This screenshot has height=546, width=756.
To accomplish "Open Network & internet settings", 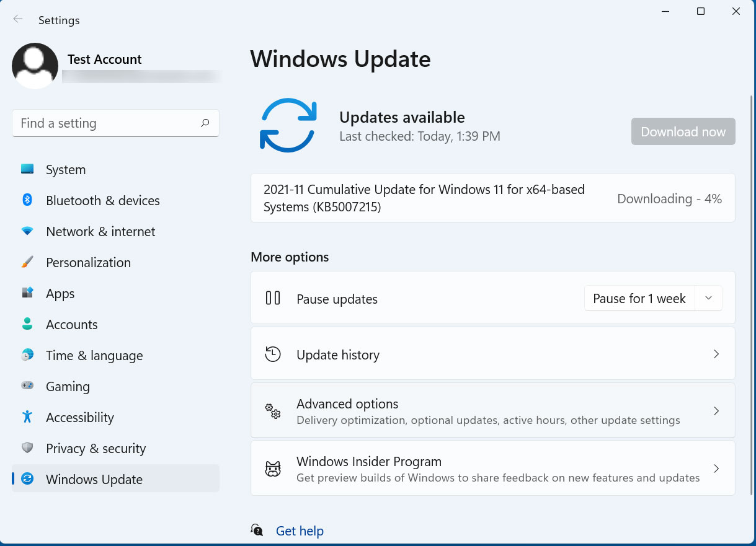I will [x=115, y=232].
